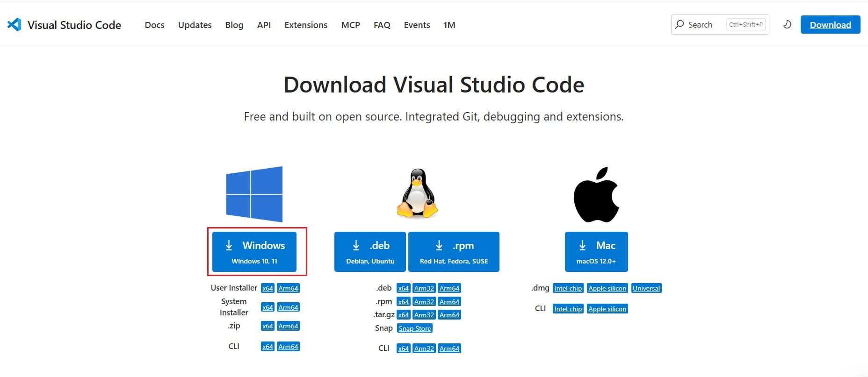Click the Apple logo image
Screen dimensions: 868x377
[596, 194]
